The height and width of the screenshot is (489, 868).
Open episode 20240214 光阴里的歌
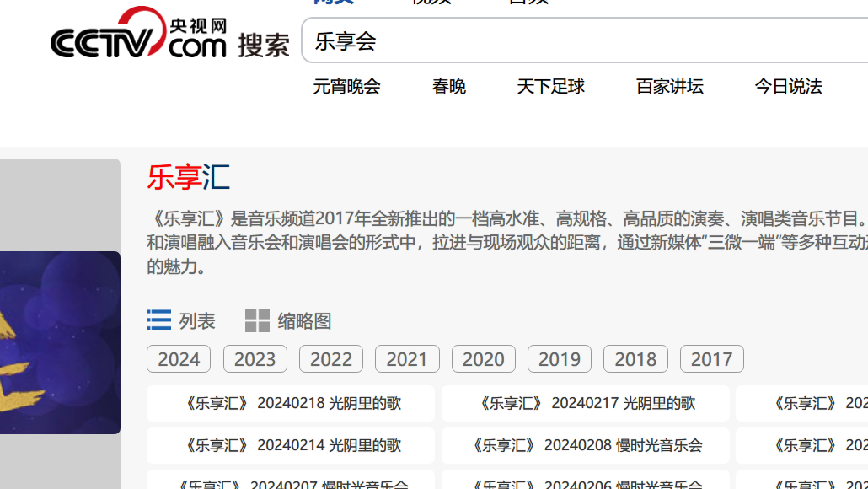point(291,445)
